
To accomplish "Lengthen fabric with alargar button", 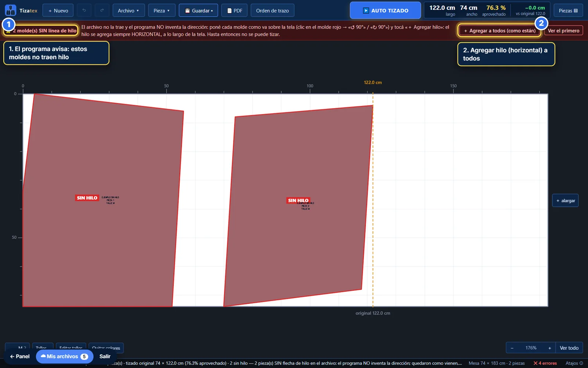I will (x=565, y=201).
